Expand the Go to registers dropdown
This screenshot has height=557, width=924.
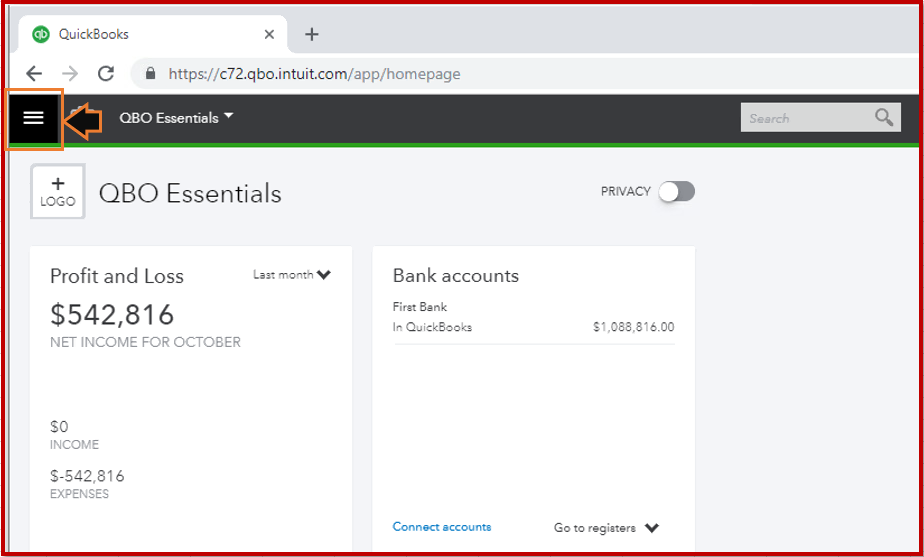tap(608, 528)
